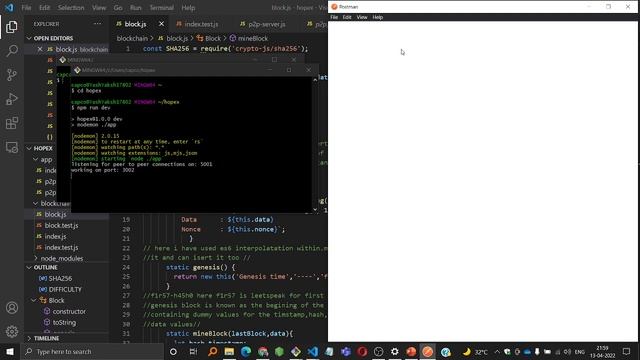Open Windows Start menu
640x360 pixels.
tap(10, 351)
